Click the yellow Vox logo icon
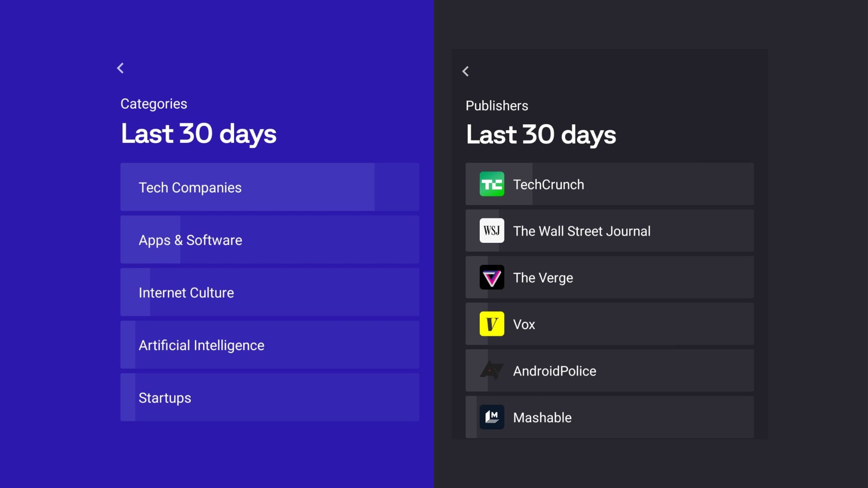The image size is (868, 488). 492,324
